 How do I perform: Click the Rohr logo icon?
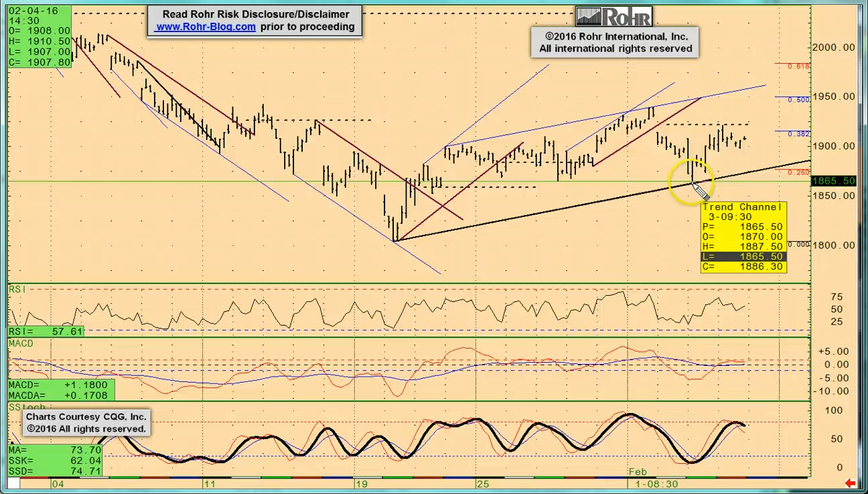click(x=613, y=16)
